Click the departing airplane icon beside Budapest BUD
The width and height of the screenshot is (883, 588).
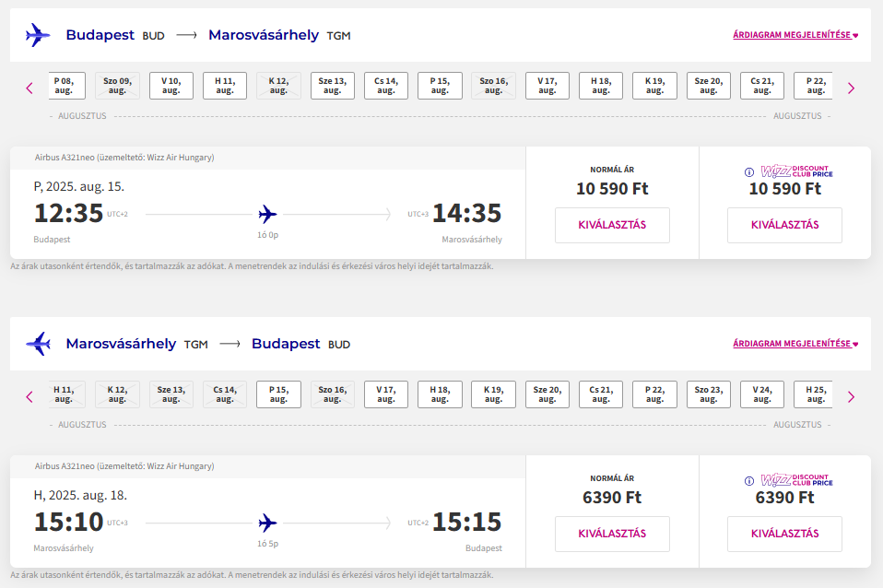coord(38,35)
